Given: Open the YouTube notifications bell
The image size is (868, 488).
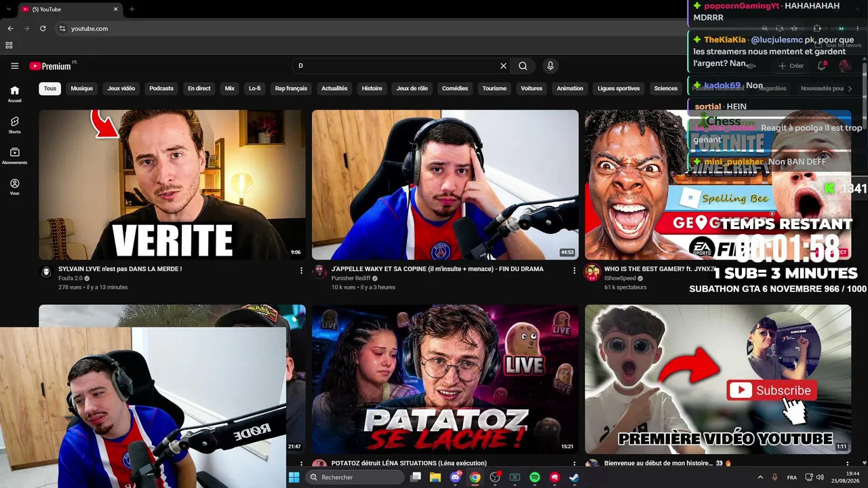Looking at the screenshot, I should (x=821, y=66).
